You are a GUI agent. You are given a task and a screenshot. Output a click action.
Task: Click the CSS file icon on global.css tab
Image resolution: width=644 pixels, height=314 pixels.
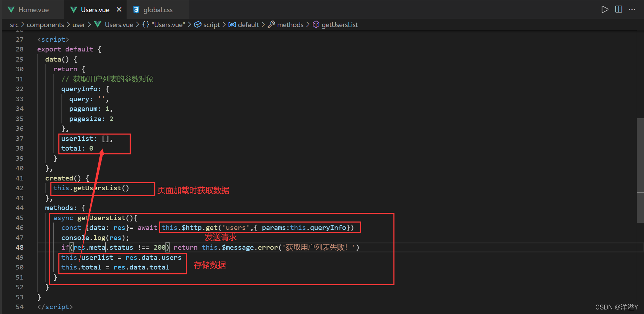[136, 10]
